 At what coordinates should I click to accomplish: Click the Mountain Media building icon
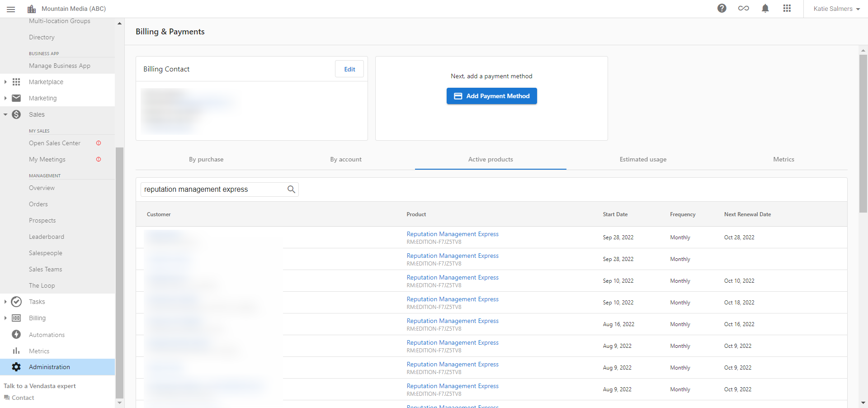[32, 9]
